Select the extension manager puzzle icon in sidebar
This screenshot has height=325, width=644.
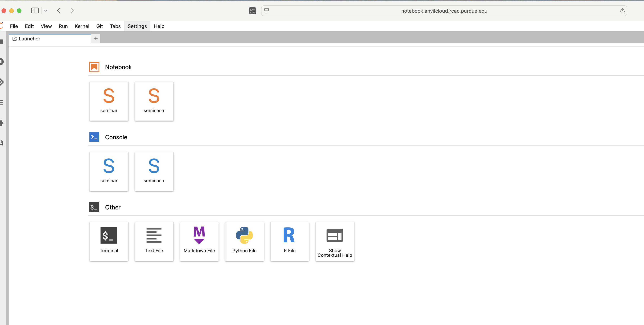click(x=2, y=122)
